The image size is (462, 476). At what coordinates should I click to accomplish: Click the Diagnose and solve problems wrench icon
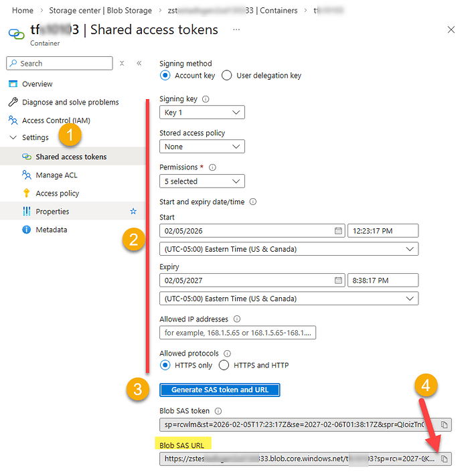[x=13, y=102]
